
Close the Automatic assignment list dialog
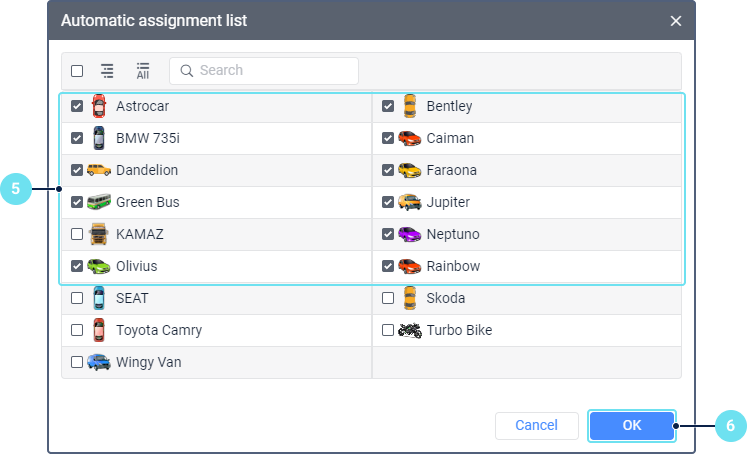(676, 21)
